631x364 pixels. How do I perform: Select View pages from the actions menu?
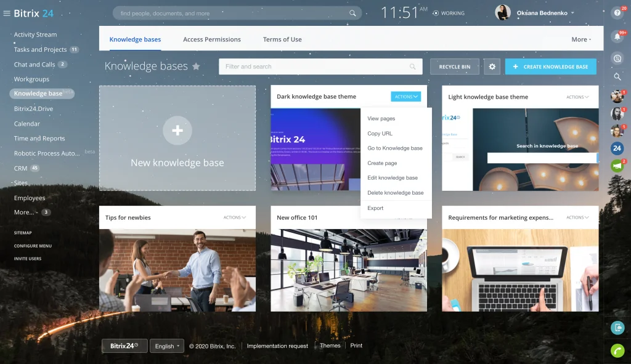click(x=381, y=119)
